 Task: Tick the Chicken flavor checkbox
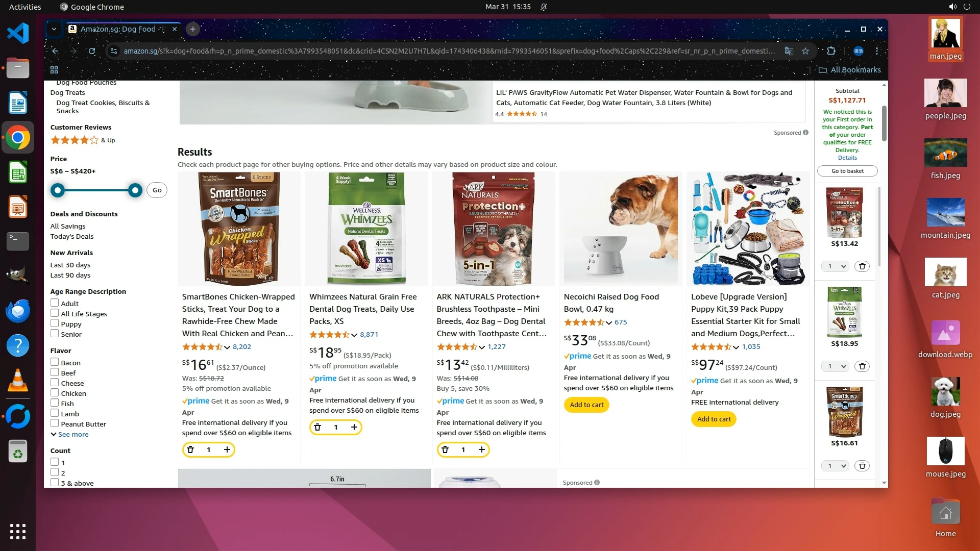pyautogui.click(x=55, y=393)
